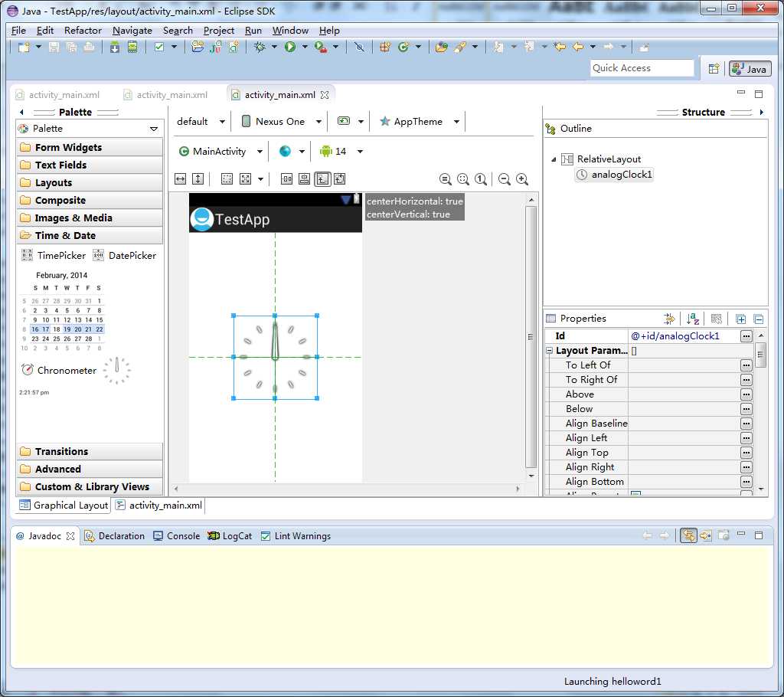
Task: Toggle fill height layout icon
Action: (x=198, y=179)
